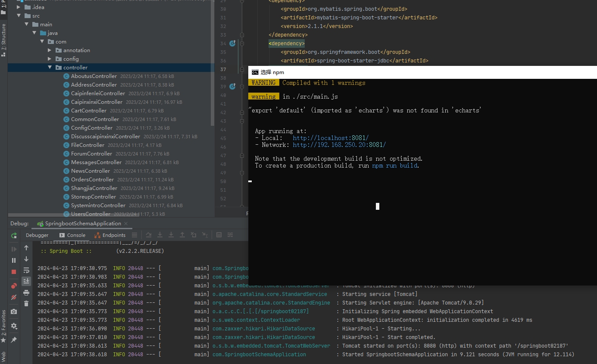Open the http://localhost:8081/ link
Image resolution: width=597 pixels, height=364 pixels.
[331, 138]
